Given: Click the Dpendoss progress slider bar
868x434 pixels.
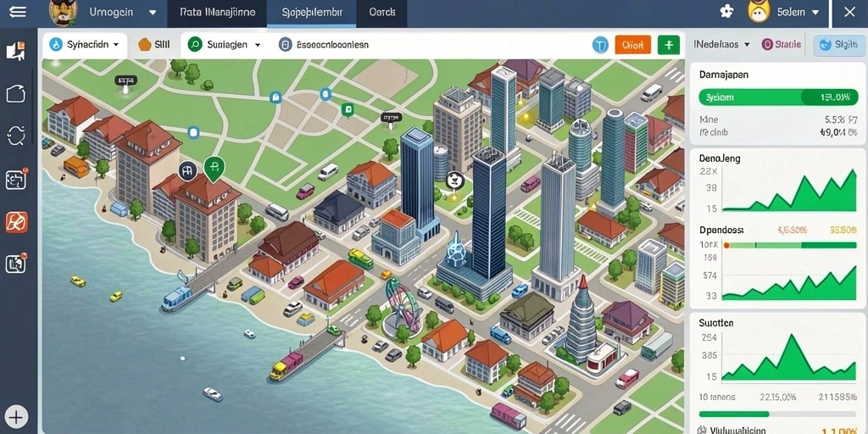Looking at the screenshot, I should tap(791, 245).
